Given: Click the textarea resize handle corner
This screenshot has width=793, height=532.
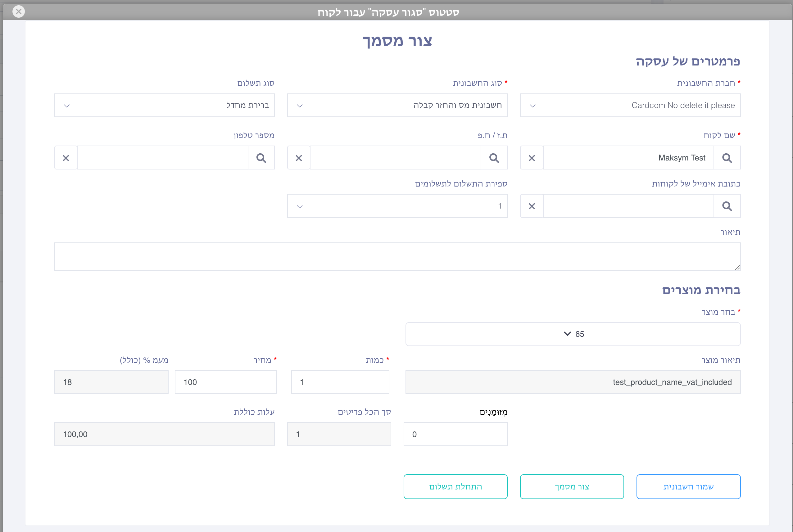Looking at the screenshot, I should [737, 267].
